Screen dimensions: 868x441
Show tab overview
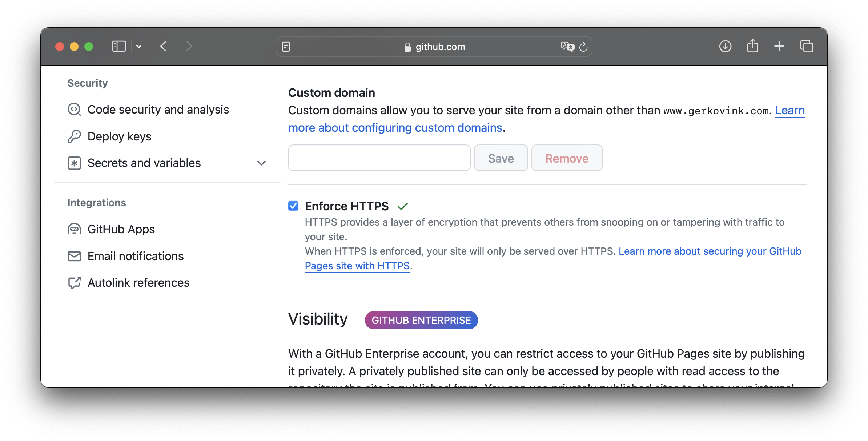[807, 47]
